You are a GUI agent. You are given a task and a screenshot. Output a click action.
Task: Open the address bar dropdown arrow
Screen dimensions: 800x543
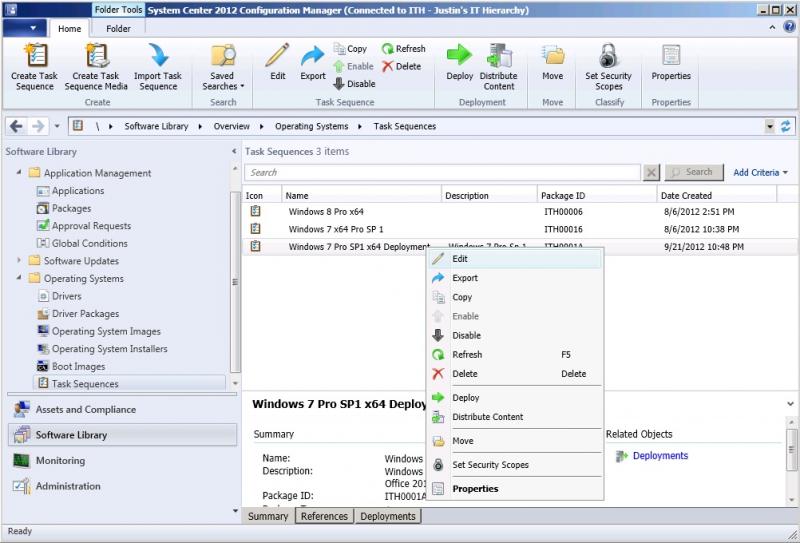(769, 127)
